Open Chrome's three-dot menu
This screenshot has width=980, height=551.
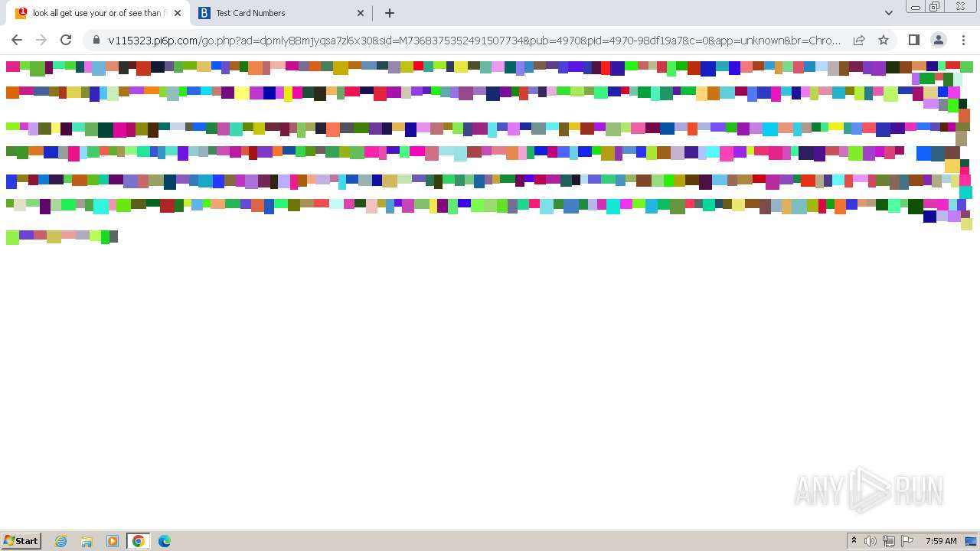(962, 40)
